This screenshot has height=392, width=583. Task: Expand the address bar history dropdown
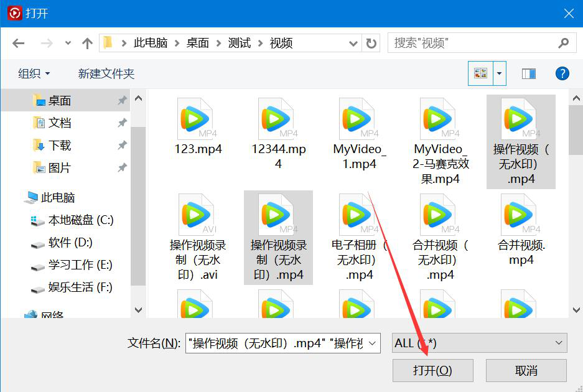(x=353, y=44)
